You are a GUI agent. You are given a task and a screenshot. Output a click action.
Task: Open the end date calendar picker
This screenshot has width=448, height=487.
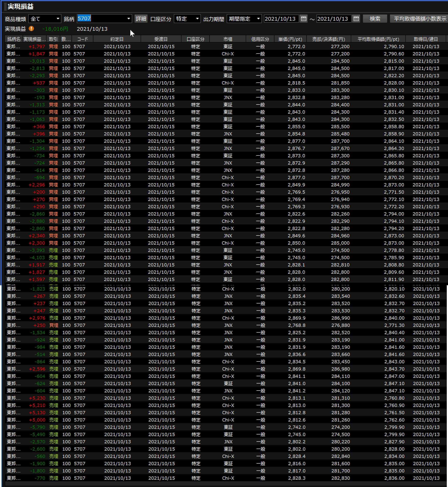click(356, 19)
